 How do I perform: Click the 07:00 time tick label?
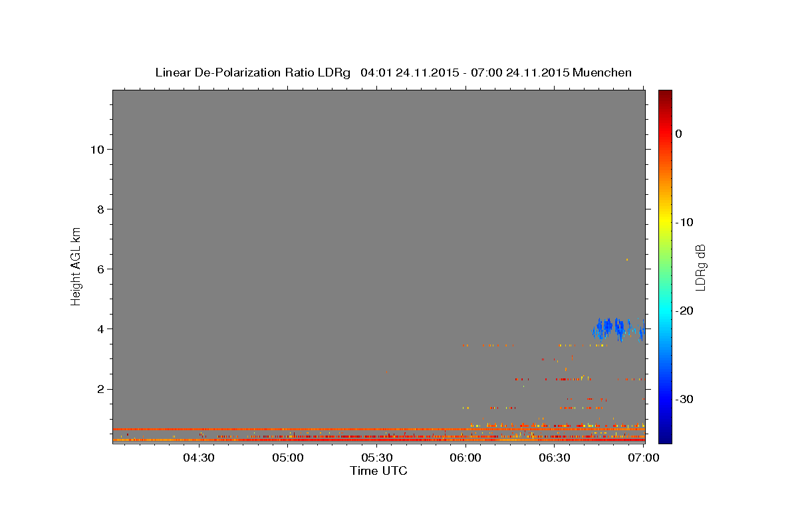click(643, 458)
